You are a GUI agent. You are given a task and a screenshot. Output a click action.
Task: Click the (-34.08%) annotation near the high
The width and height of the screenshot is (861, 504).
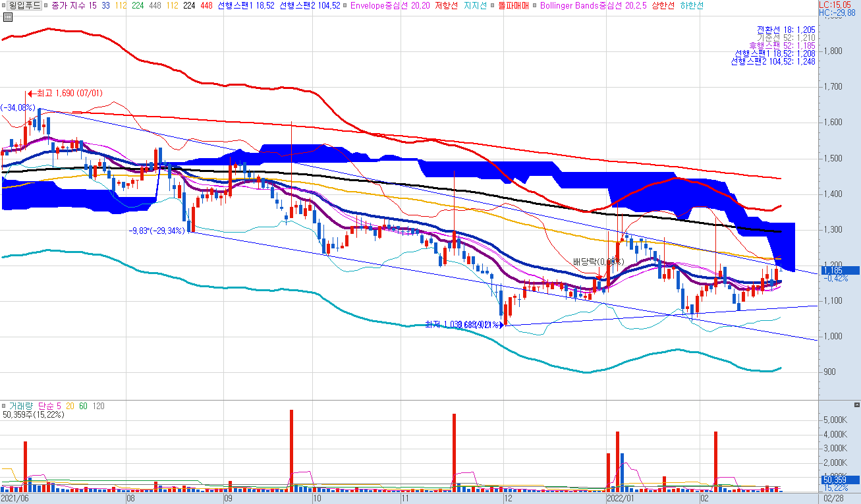[x=18, y=107]
